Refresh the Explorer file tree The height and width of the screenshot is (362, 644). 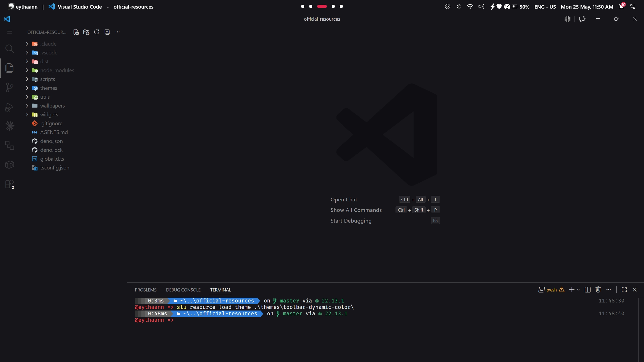point(97,32)
